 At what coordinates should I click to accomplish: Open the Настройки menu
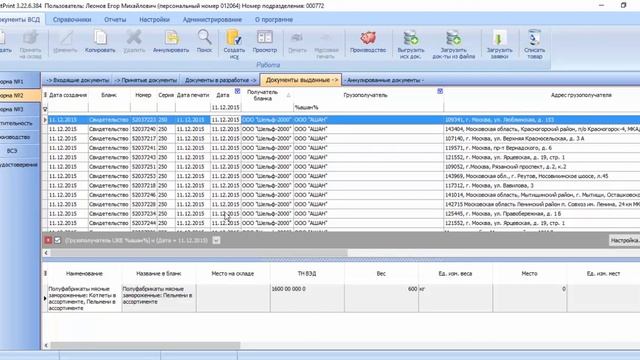154,20
